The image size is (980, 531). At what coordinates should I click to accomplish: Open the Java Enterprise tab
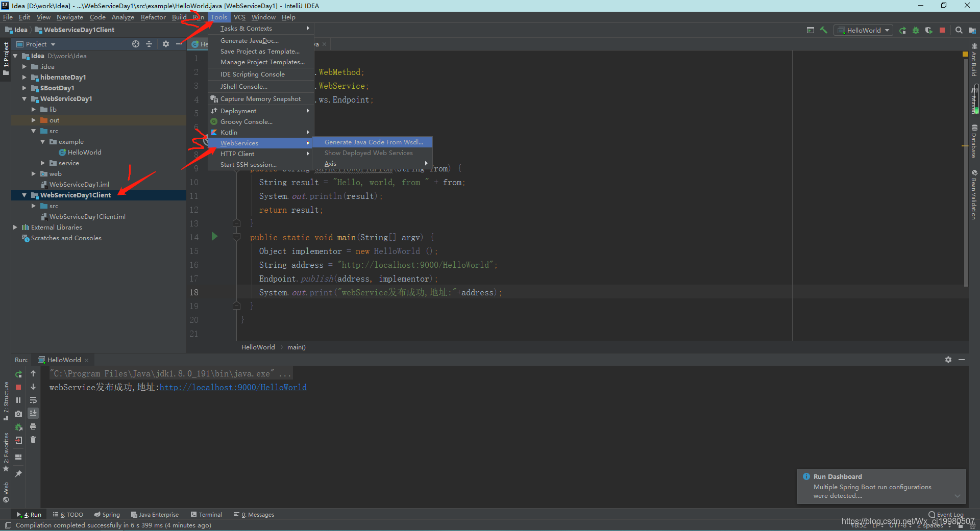155,515
